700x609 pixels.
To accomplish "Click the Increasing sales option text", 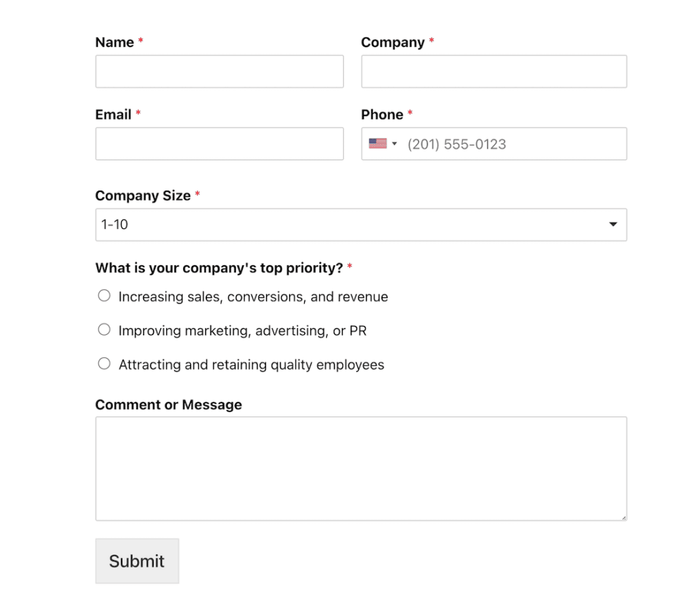I will 253,297.
